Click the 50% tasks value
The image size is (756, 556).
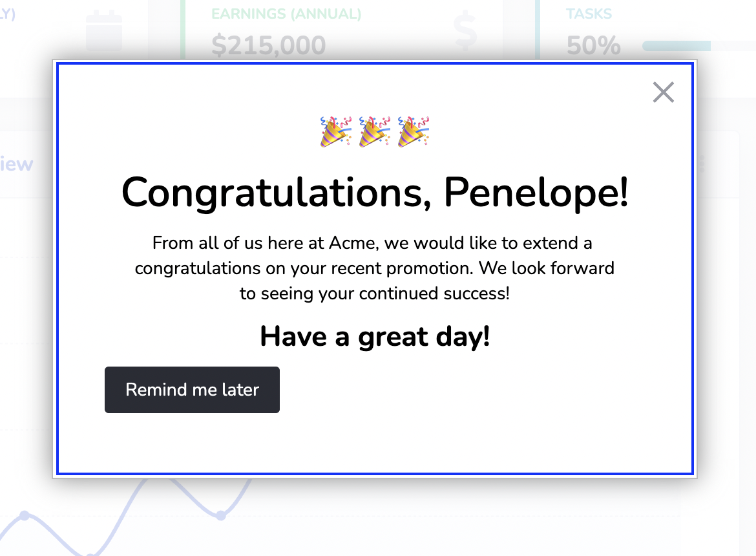click(x=594, y=46)
